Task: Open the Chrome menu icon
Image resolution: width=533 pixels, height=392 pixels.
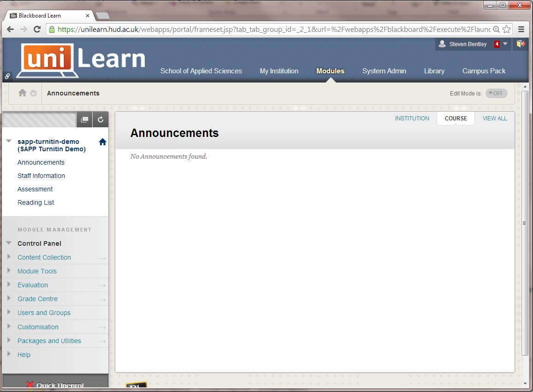Action: 521,29
